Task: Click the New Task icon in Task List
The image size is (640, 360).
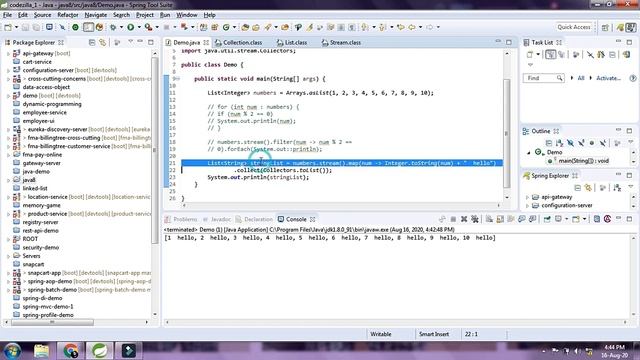Action: point(530,55)
